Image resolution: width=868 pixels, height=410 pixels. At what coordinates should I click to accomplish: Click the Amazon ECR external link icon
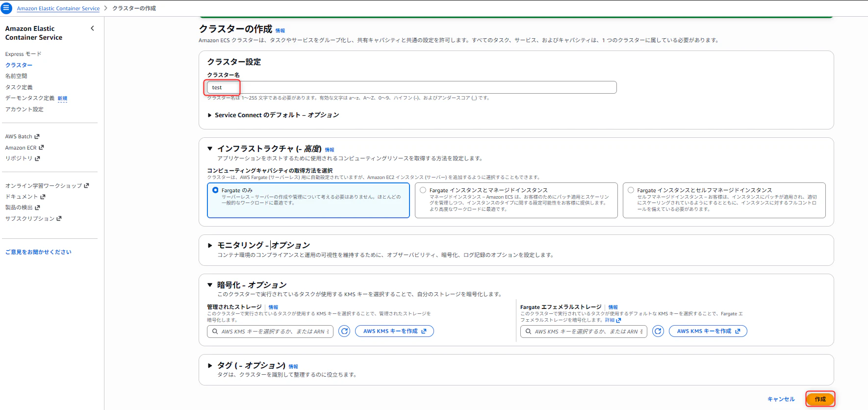click(41, 147)
